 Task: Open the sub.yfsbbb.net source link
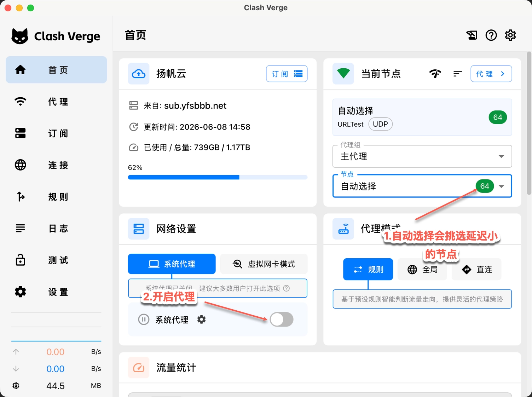pos(195,105)
